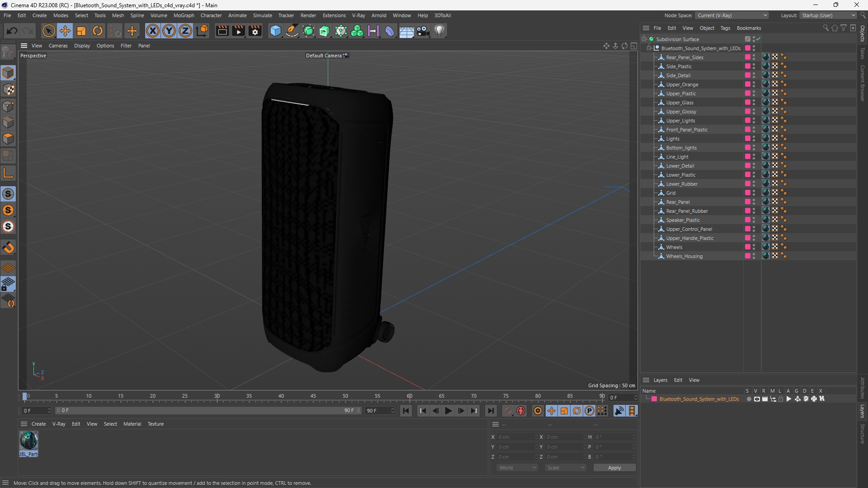Click frame 45 on the timeline ruler
The image size is (868, 488).
click(313, 396)
